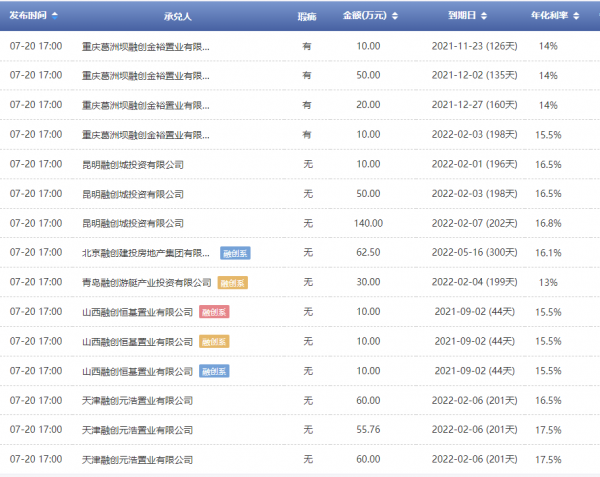Select the 2022-05-16 (300天) due date cell
This screenshot has height=477, width=600.
[x=474, y=252]
